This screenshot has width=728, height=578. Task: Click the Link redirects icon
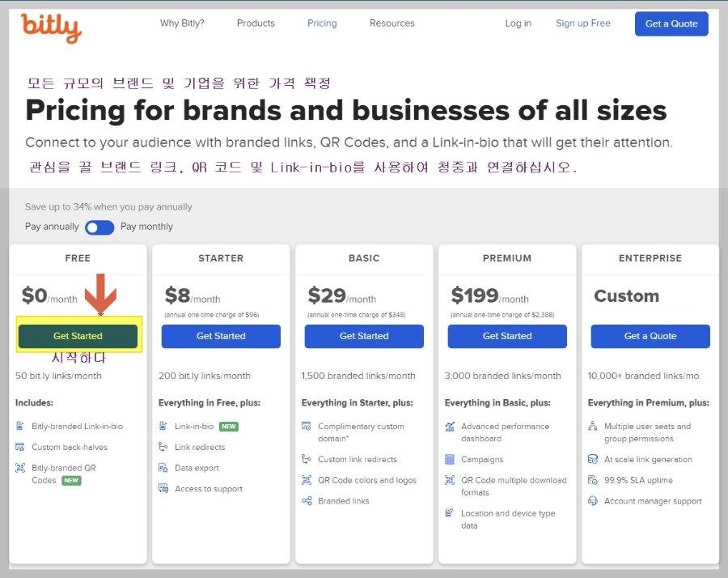[163, 447]
